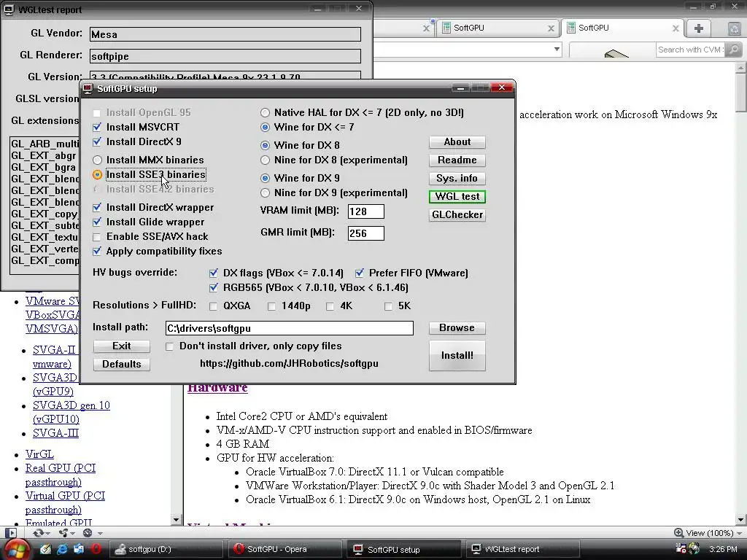Select Native HAL for DX <= 7 radio
Viewport: 747px width, 560px height.
pos(266,113)
